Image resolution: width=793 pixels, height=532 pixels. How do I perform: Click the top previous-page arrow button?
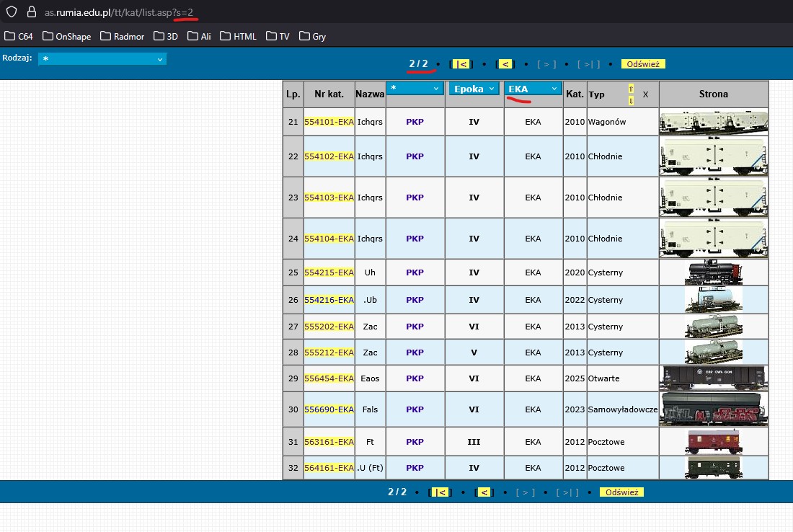pos(505,64)
